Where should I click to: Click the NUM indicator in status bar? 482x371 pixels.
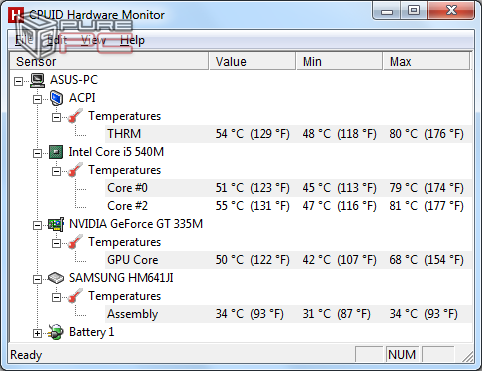click(x=402, y=355)
